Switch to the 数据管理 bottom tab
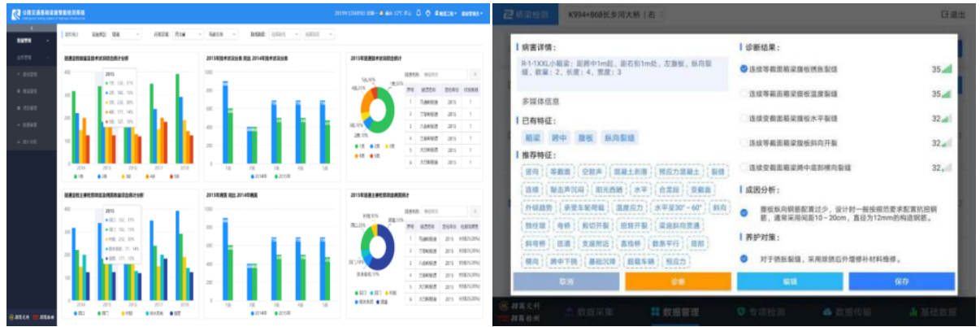 click(655, 312)
